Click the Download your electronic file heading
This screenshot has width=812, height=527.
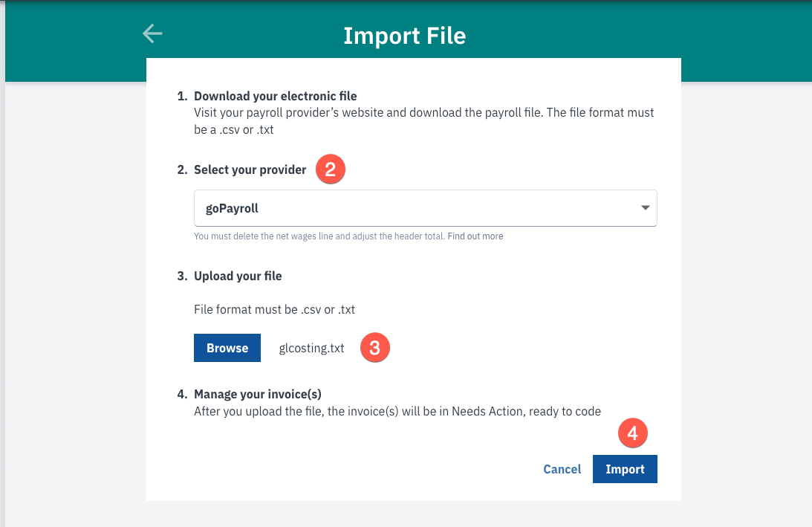pyautogui.click(x=275, y=96)
